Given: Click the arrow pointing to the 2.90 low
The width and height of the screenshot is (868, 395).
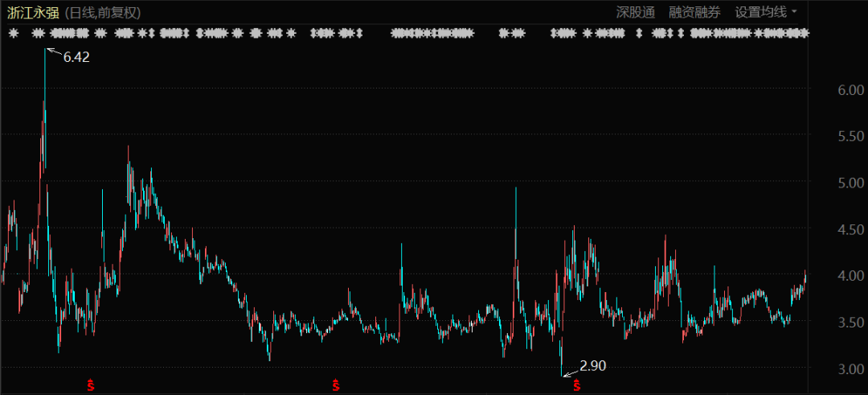Looking at the screenshot, I should pyautogui.click(x=570, y=372).
